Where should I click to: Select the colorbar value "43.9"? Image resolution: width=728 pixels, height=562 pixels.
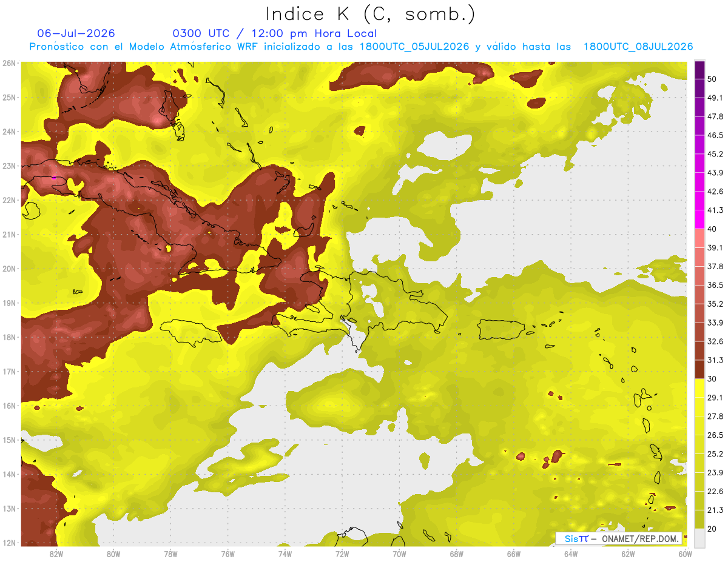tap(715, 173)
